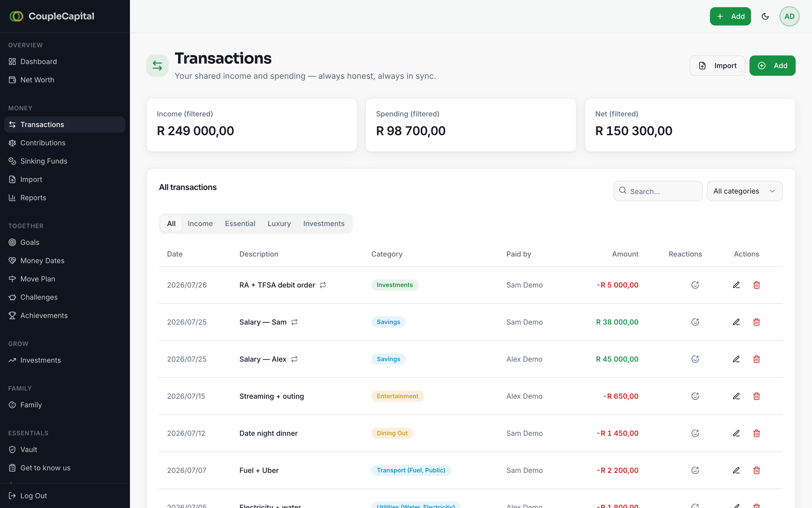The width and height of the screenshot is (812, 508).
Task: Edit the Date night dinner transaction
Action: (736, 433)
